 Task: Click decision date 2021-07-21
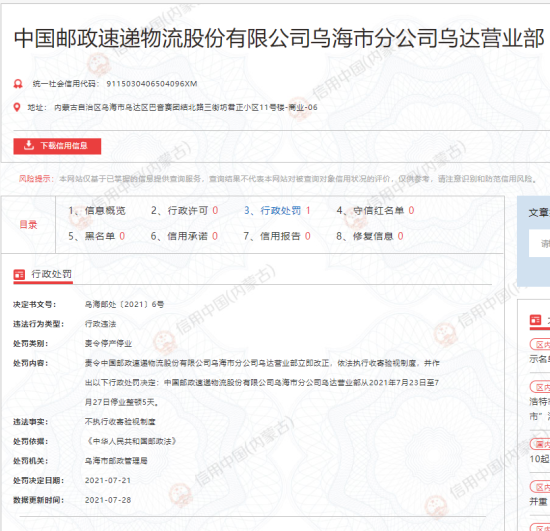pos(108,480)
